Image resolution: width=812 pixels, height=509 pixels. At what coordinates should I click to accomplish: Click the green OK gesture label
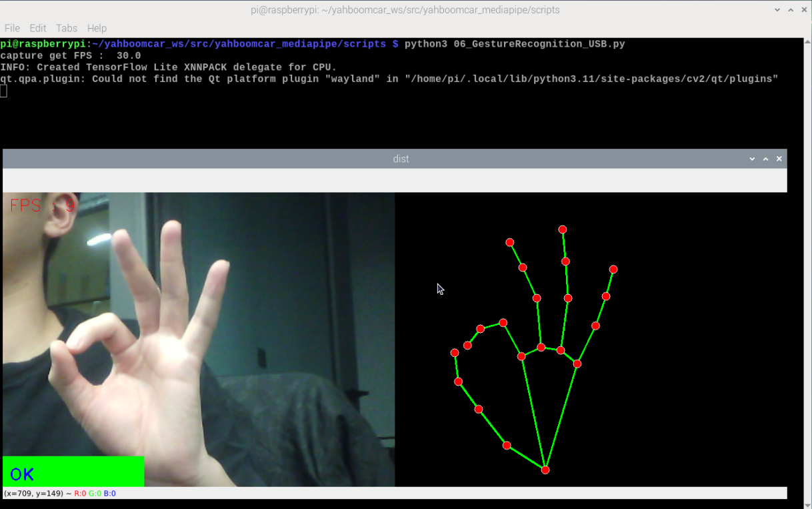[x=73, y=472]
